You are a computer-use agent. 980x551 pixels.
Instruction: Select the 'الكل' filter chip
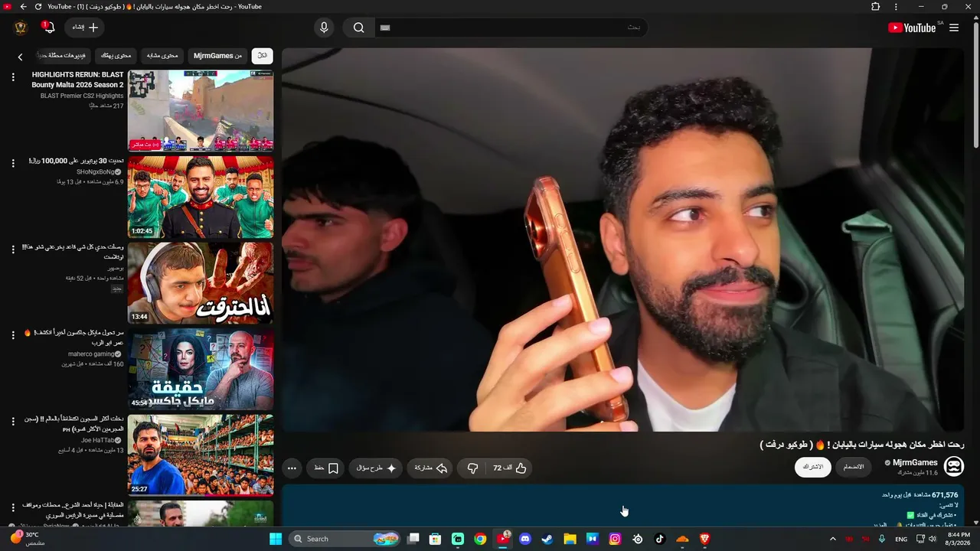(262, 56)
